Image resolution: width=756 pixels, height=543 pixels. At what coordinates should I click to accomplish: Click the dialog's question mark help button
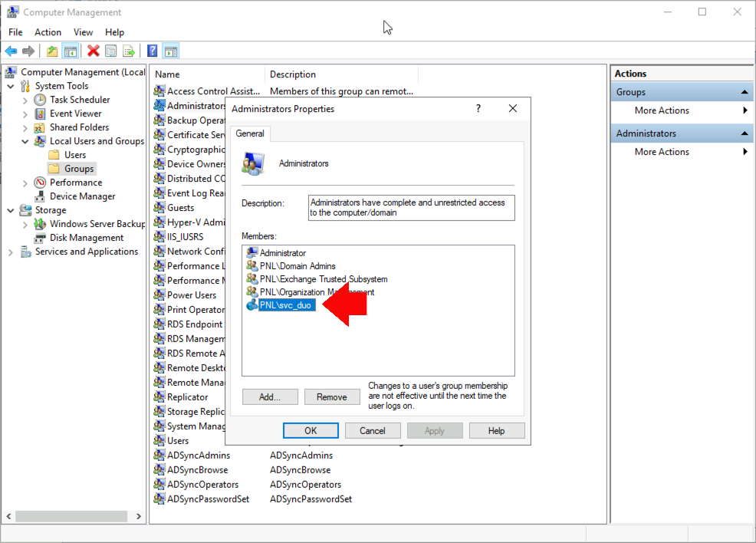tap(478, 108)
